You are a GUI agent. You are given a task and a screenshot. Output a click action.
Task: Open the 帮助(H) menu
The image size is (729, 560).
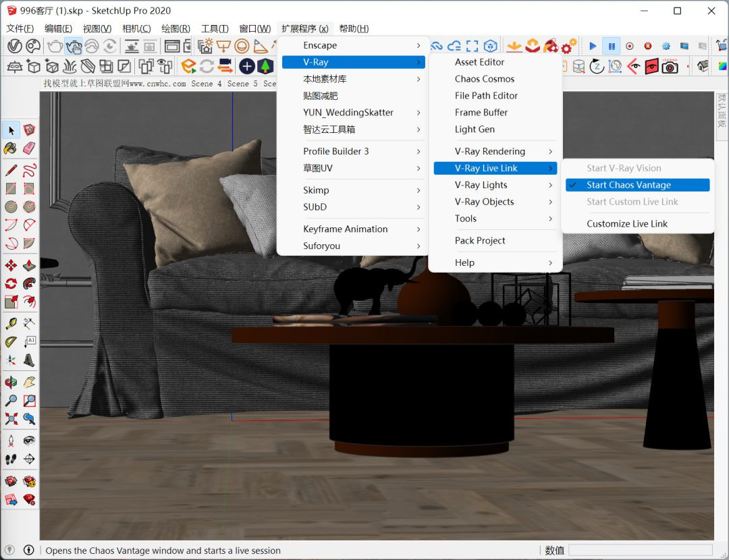pos(354,29)
